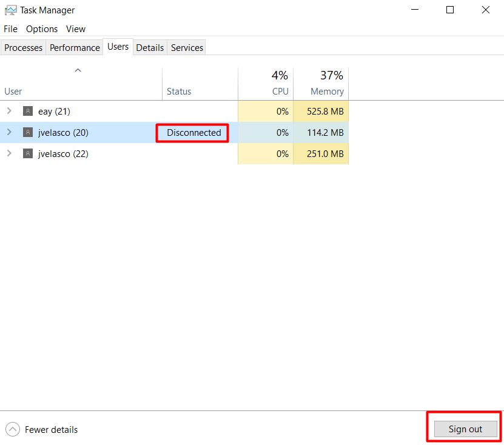Open the Options menu

(42, 29)
